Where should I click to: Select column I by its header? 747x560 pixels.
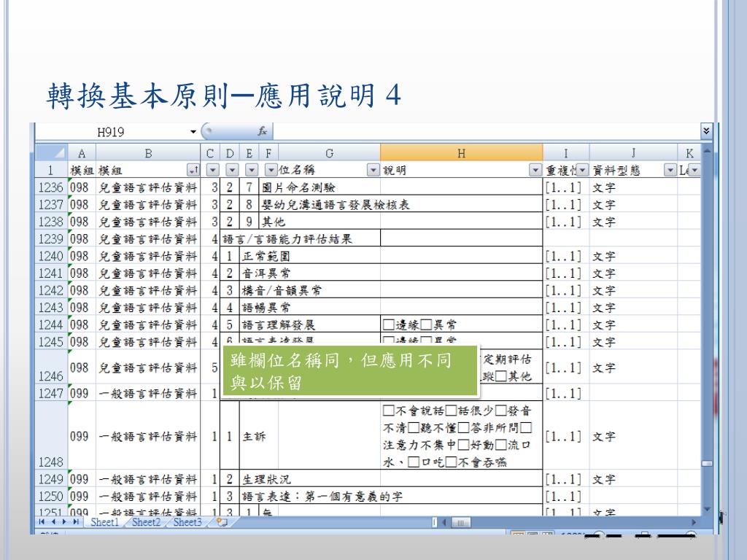tap(566, 153)
